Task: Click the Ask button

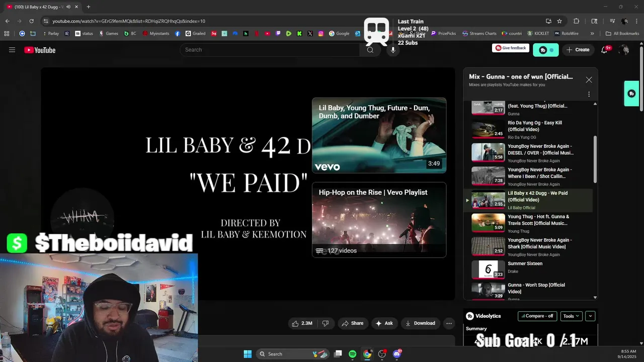Action: (x=384, y=323)
